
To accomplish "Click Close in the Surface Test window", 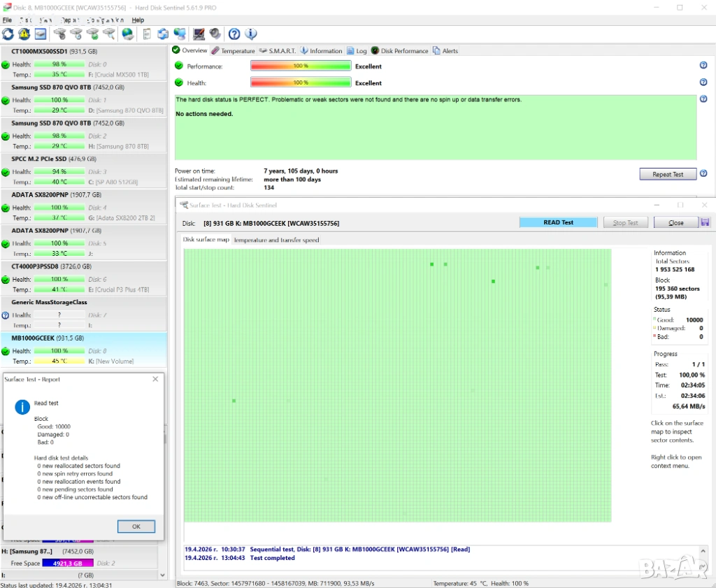I will pos(675,222).
